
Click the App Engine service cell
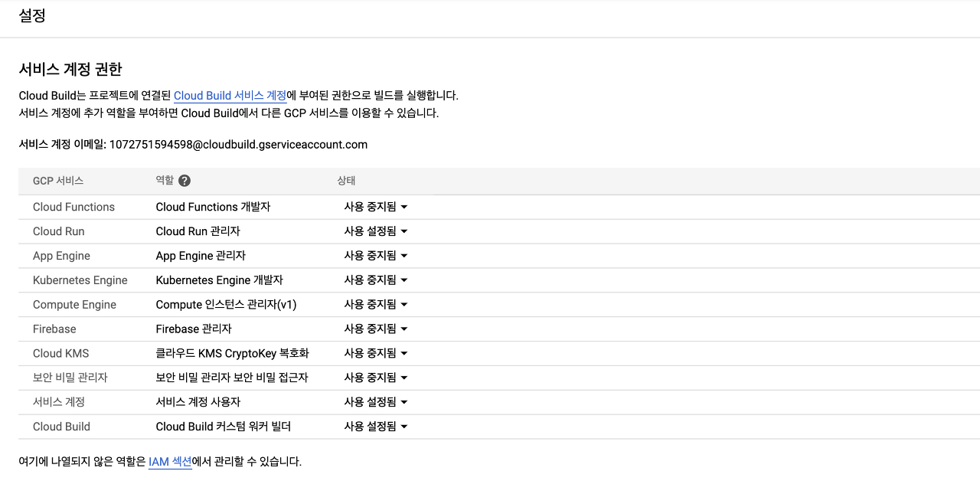click(x=61, y=256)
